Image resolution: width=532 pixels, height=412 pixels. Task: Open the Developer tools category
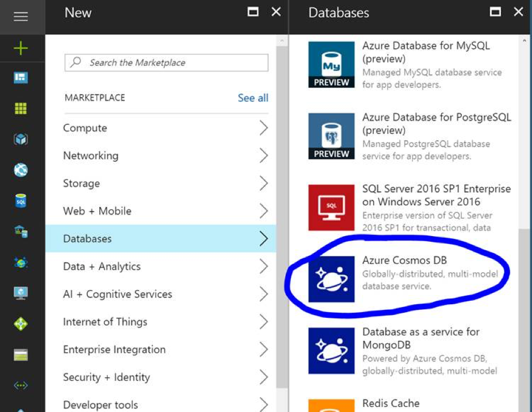pyautogui.click(x=161, y=405)
